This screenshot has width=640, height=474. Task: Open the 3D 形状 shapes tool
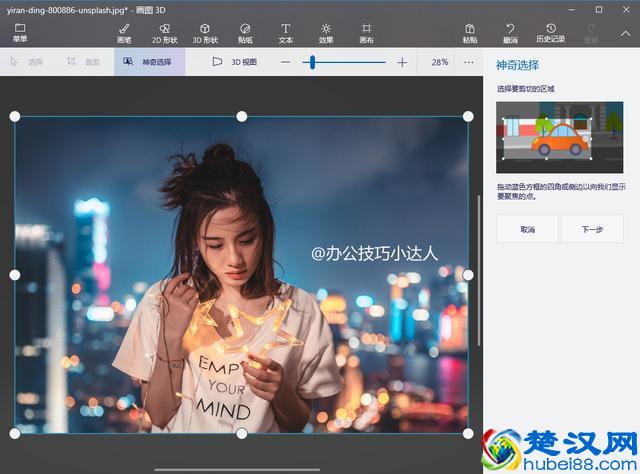(205, 33)
